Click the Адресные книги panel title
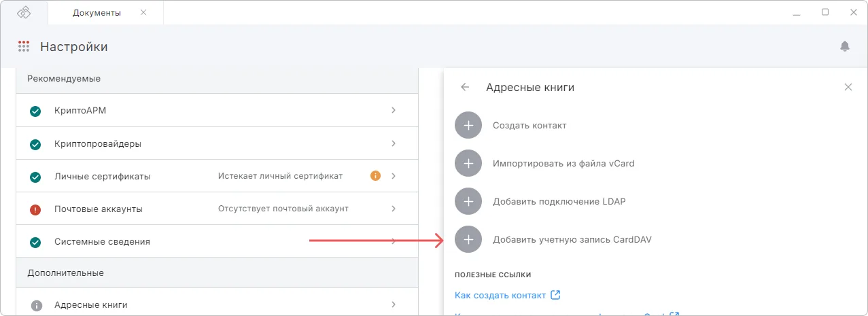The height and width of the screenshot is (316, 868). 530,88
